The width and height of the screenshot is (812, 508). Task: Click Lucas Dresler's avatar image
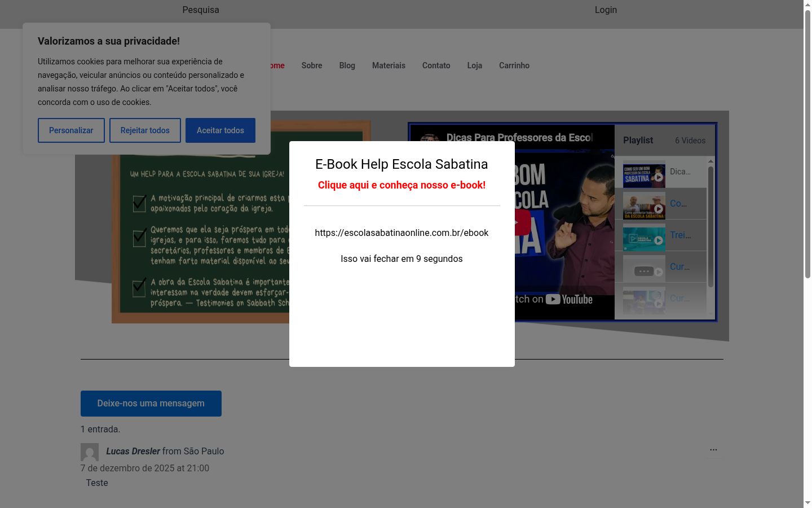(90, 452)
